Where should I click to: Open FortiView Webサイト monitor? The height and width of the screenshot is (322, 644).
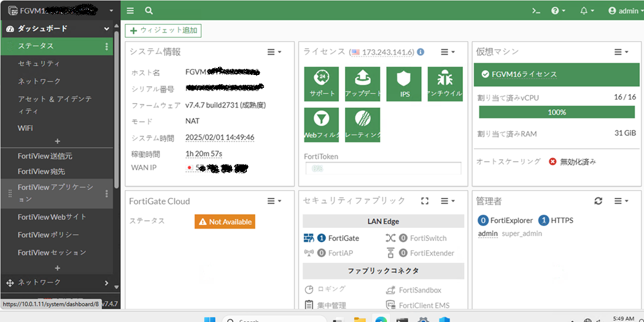52,217
